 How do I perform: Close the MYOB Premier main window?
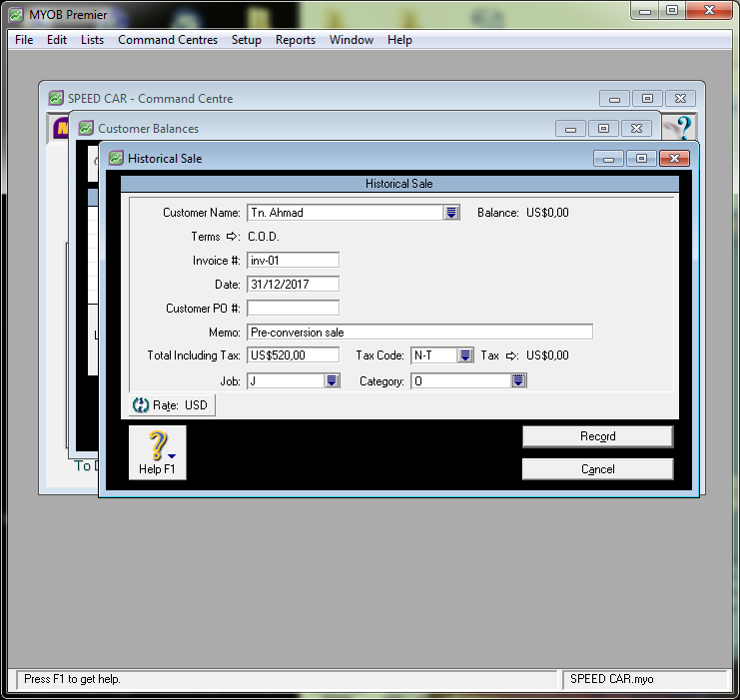tap(709, 10)
